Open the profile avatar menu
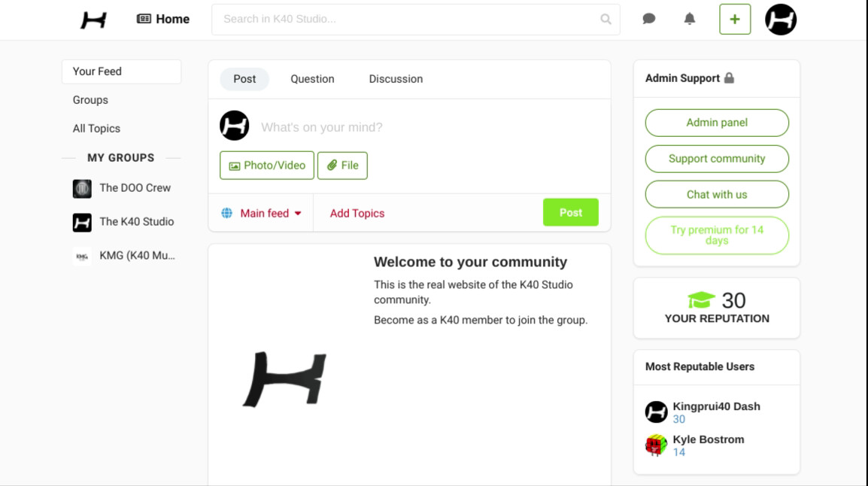Screen dimensions: 868x486 pos(780,20)
